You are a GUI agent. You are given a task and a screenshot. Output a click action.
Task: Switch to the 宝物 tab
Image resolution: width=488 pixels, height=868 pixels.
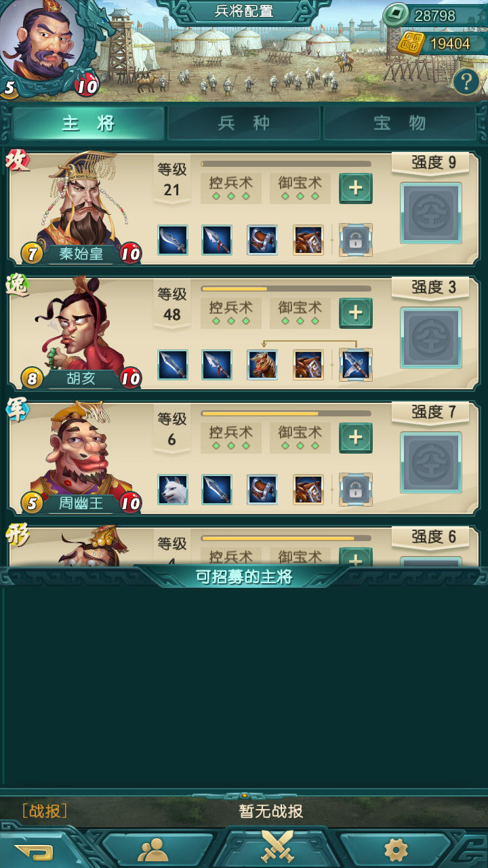(x=400, y=123)
